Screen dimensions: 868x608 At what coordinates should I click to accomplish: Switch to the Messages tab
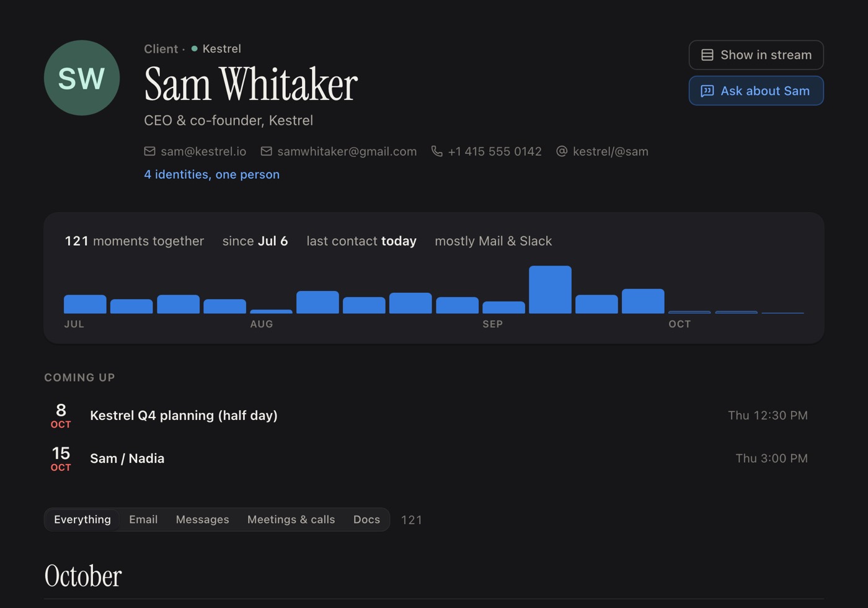202,519
